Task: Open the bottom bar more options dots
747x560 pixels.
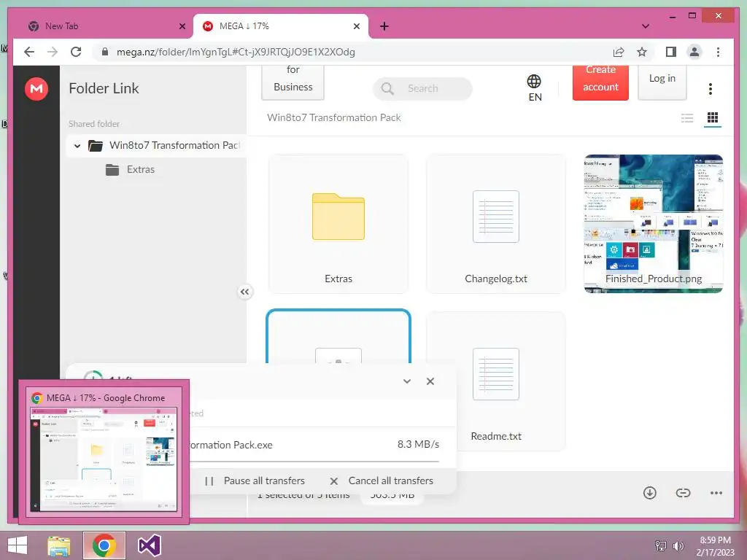Action: click(x=716, y=493)
